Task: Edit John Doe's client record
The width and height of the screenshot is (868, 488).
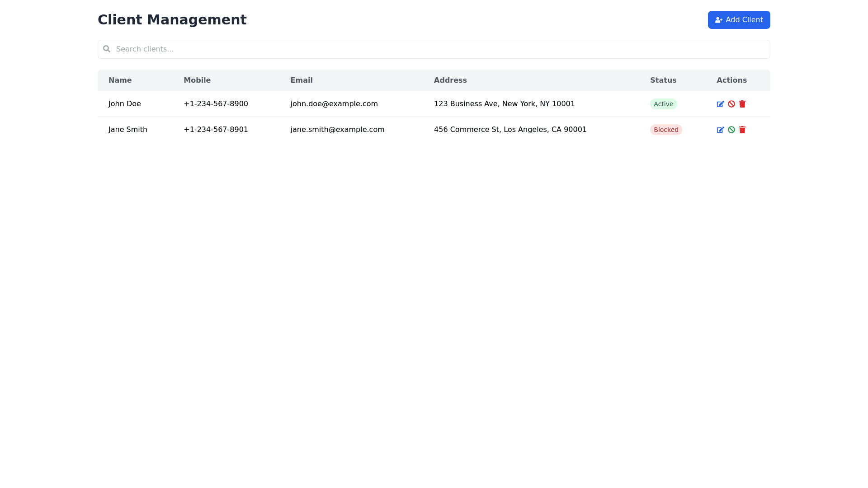Action: 720,104
